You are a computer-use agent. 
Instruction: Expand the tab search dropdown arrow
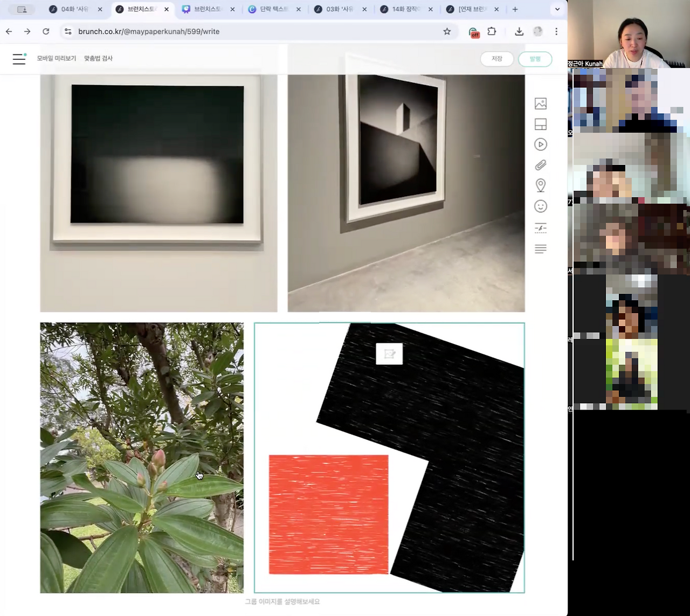point(557,9)
